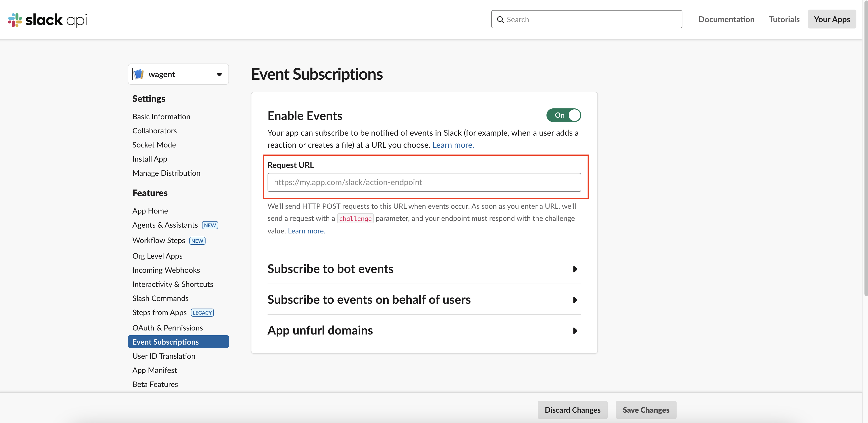Image resolution: width=868 pixels, height=423 pixels.
Task: Follow Learn more link under Enable Events
Action: click(x=453, y=145)
